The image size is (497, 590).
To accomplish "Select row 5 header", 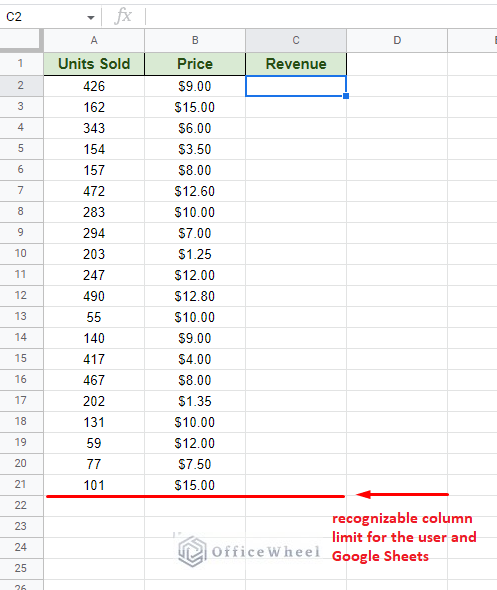I will (21, 149).
